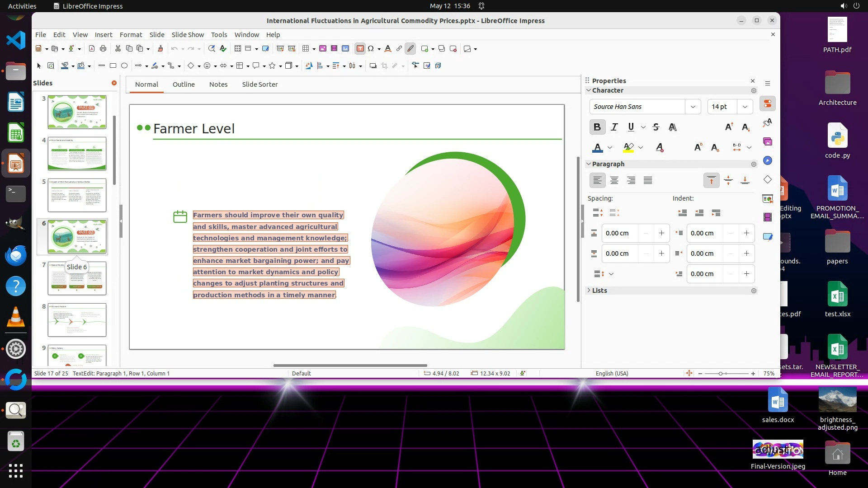The image size is (868, 488).
Task: Click the Outline view tab
Action: pyautogui.click(x=184, y=84)
